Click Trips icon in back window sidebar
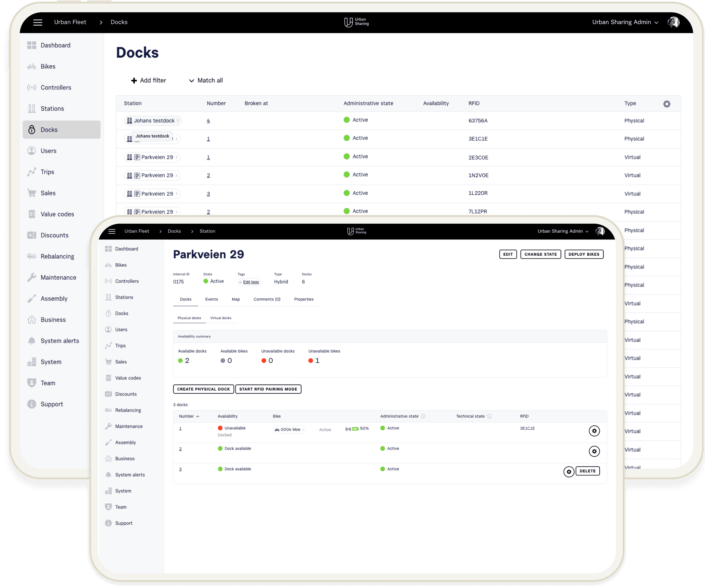The image size is (705, 588). [x=32, y=172]
